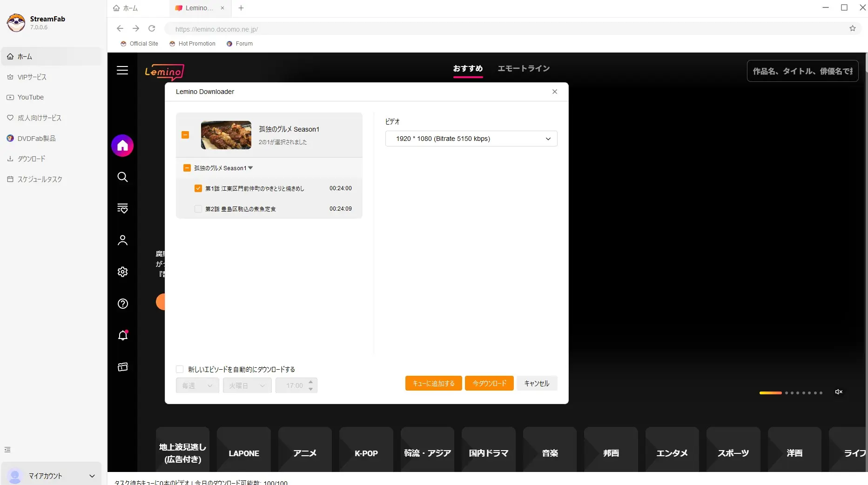Open the 毎週 frequency dropdown
Viewport: 868px width, 485px height.
(x=197, y=385)
